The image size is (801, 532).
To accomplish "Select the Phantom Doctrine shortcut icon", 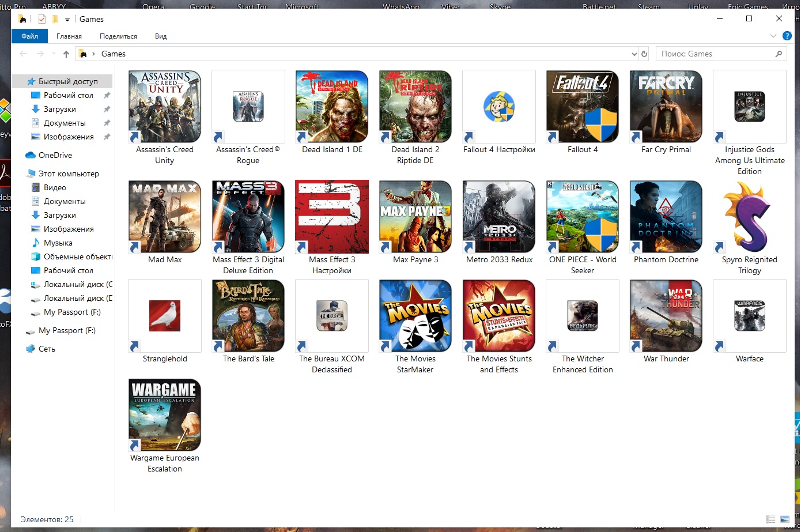I will pos(666,217).
